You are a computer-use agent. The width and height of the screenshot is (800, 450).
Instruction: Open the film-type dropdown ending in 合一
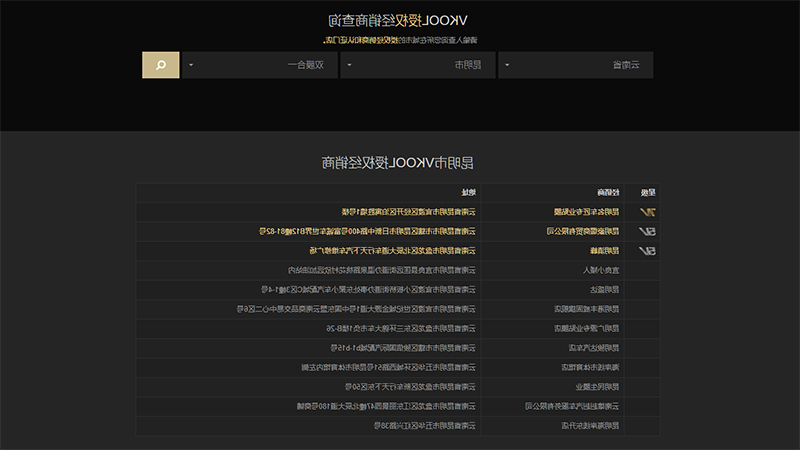(260, 65)
